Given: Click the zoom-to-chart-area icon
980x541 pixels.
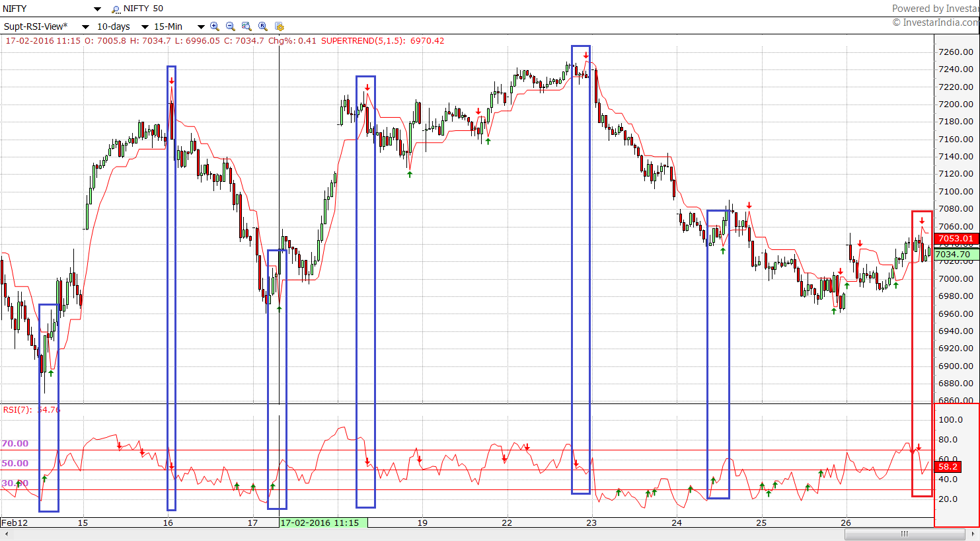Looking at the screenshot, I should 246,26.
